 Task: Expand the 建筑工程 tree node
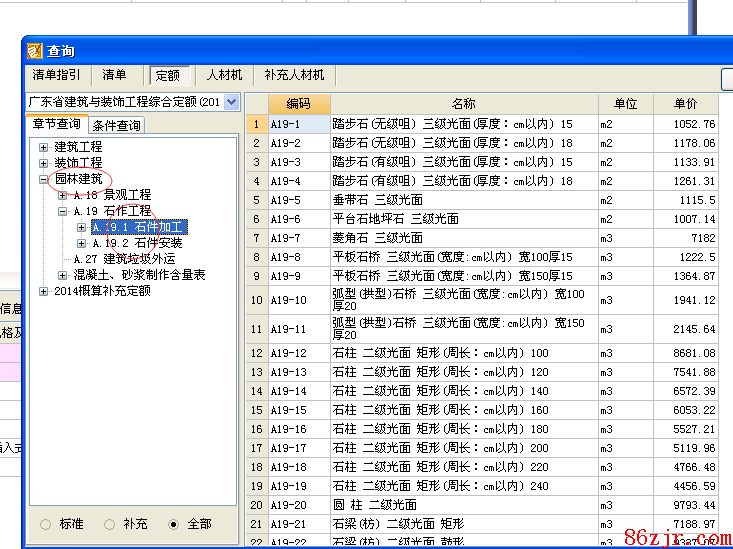click(x=43, y=147)
